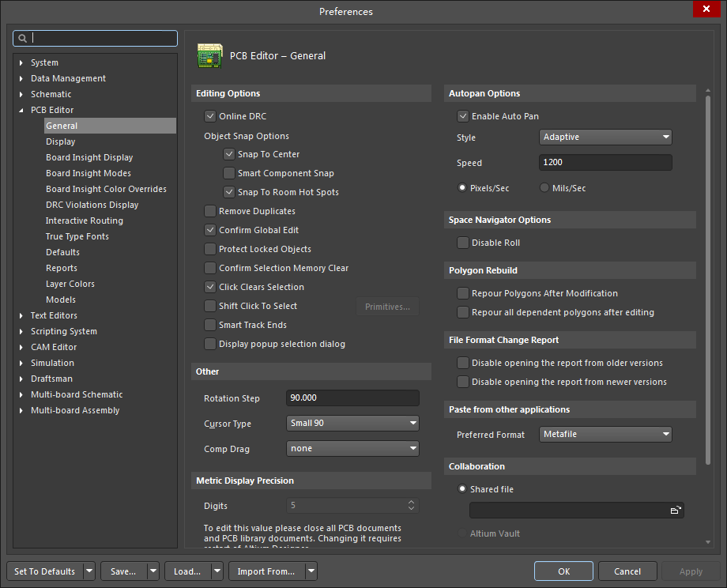Screen dimensions: 727x588
Task: Check Disable Roll option
Action: coord(463,243)
